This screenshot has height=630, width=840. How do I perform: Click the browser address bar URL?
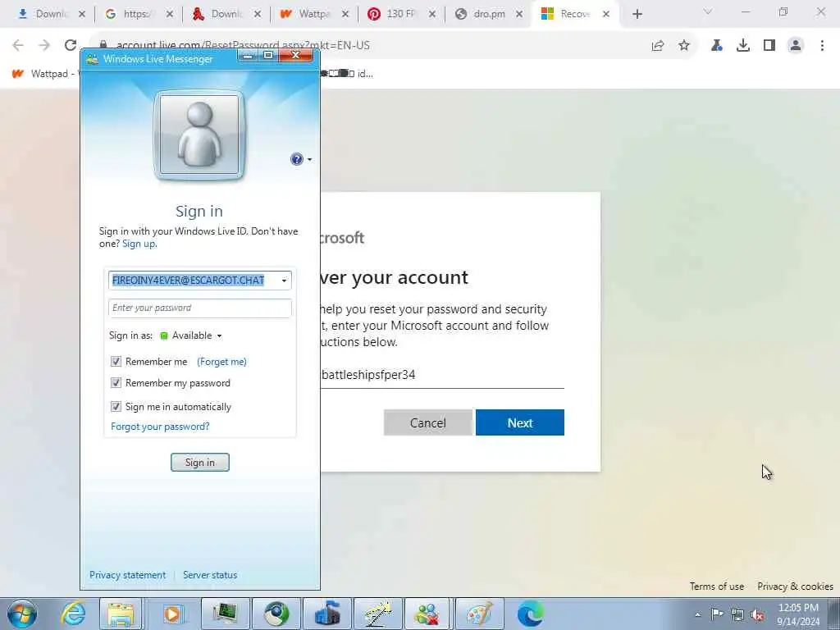point(243,46)
